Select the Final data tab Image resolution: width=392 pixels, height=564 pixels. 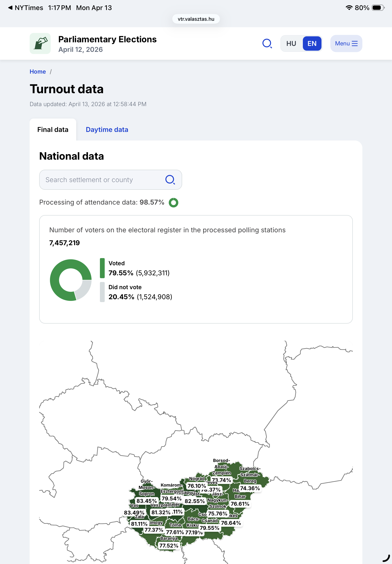click(53, 130)
